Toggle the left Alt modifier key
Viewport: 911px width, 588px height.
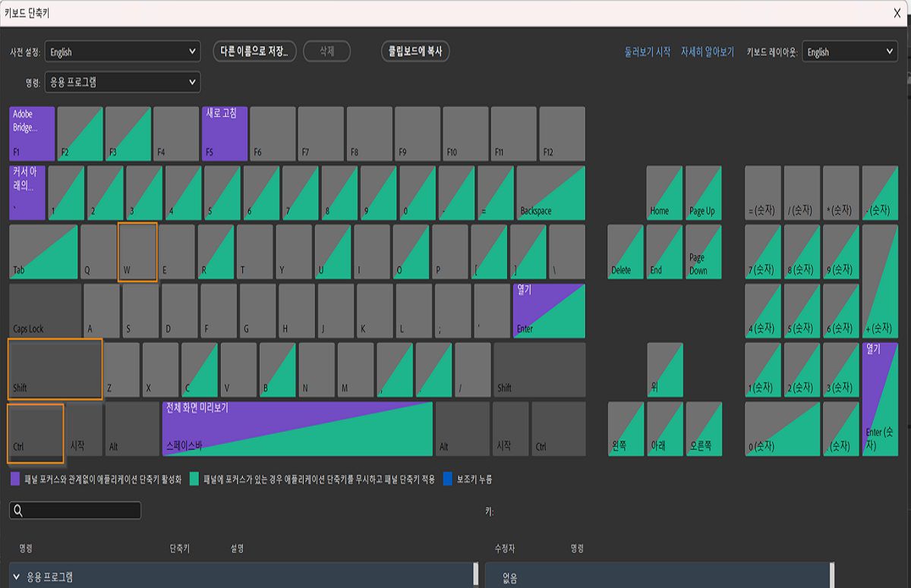pyautogui.click(x=132, y=429)
